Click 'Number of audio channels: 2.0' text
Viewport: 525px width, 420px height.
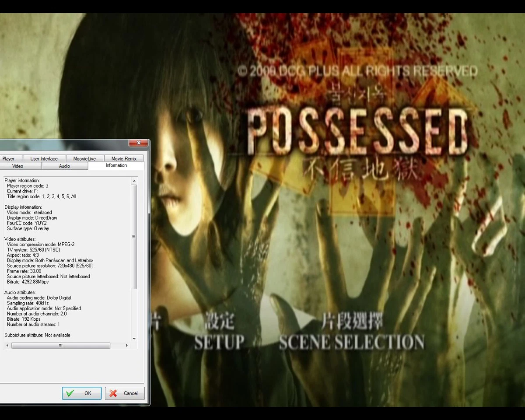pos(37,314)
